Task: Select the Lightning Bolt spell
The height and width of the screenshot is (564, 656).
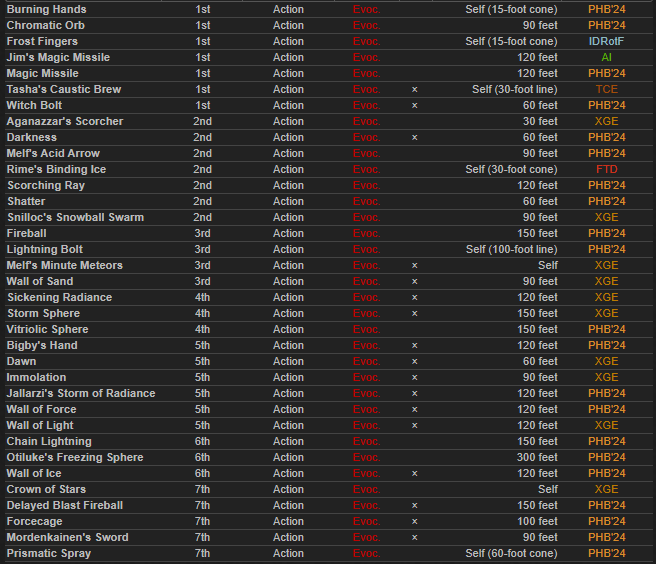Action: (328, 249)
